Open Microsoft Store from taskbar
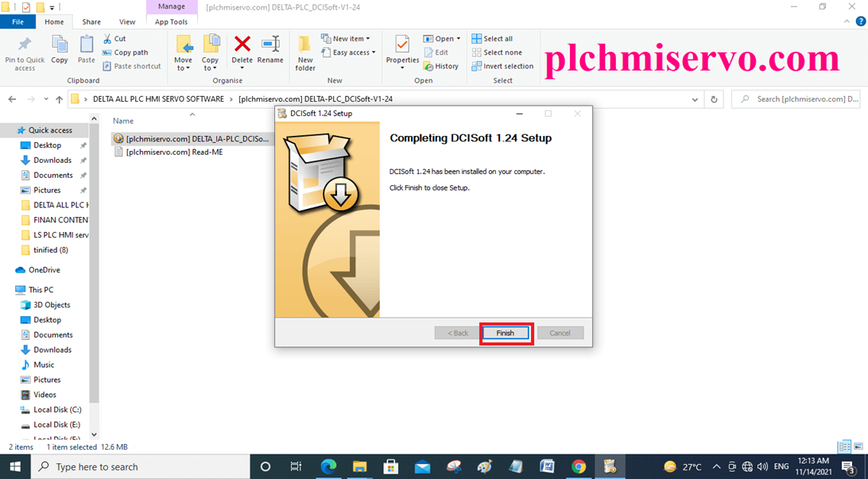 [x=391, y=467]
